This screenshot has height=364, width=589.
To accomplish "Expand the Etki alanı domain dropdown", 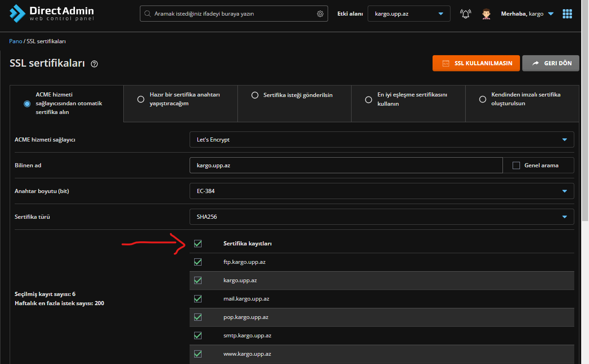I will click(x=409, y=14).
